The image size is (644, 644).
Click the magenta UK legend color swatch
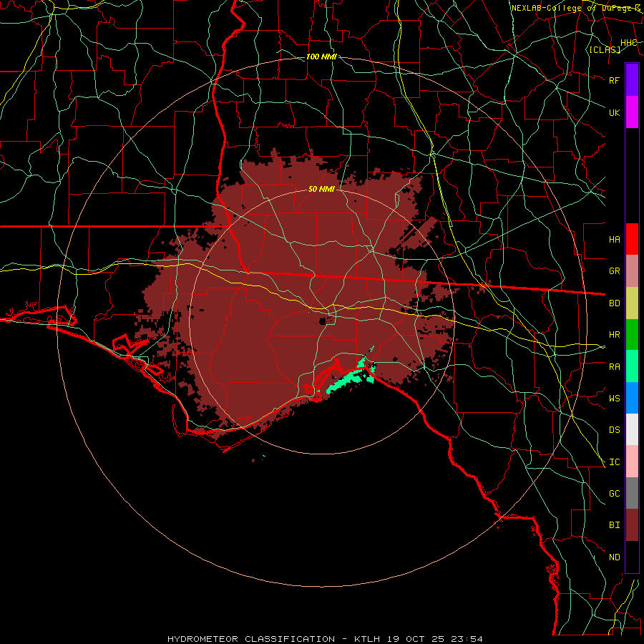coord(632,112)
